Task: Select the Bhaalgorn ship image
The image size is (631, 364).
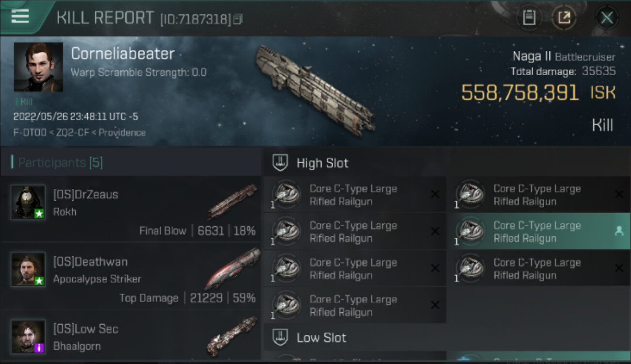Action: coord(232,336)
